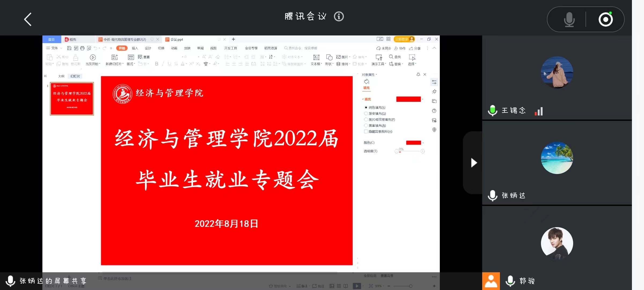
Task: Open the meeting info icon beside 腾讯会议
Action: click(339, 17)
